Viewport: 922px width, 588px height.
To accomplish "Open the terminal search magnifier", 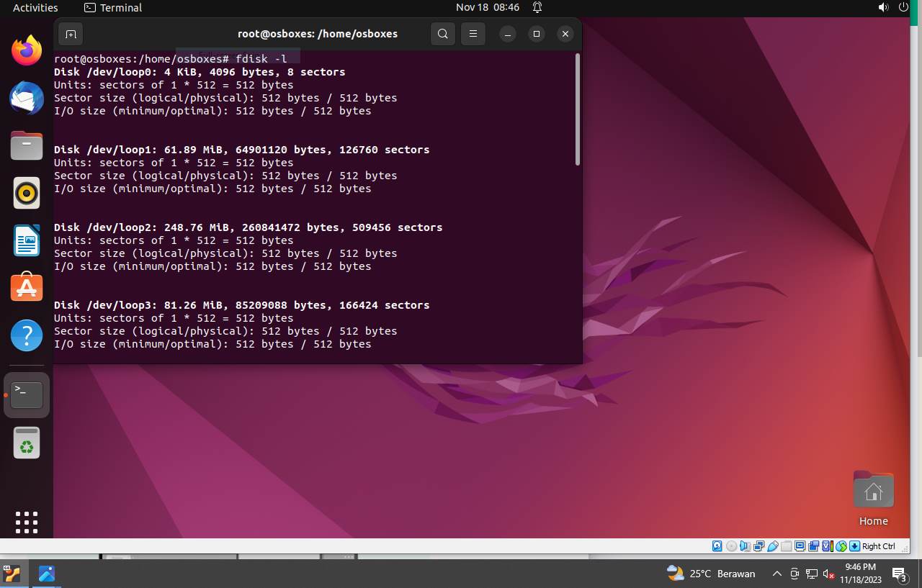I will [443, 34].
